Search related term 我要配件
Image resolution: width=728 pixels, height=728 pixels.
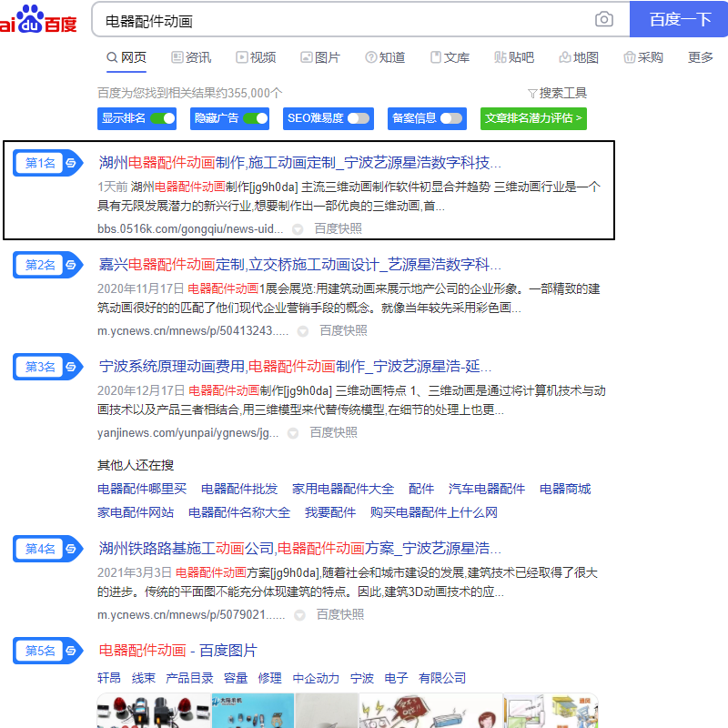point(330,512)
